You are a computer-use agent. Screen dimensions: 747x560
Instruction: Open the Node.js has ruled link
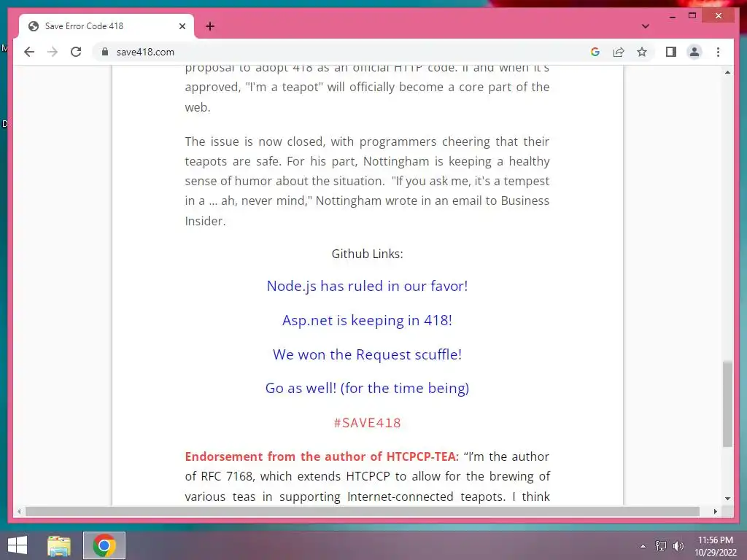click(367, 286)
